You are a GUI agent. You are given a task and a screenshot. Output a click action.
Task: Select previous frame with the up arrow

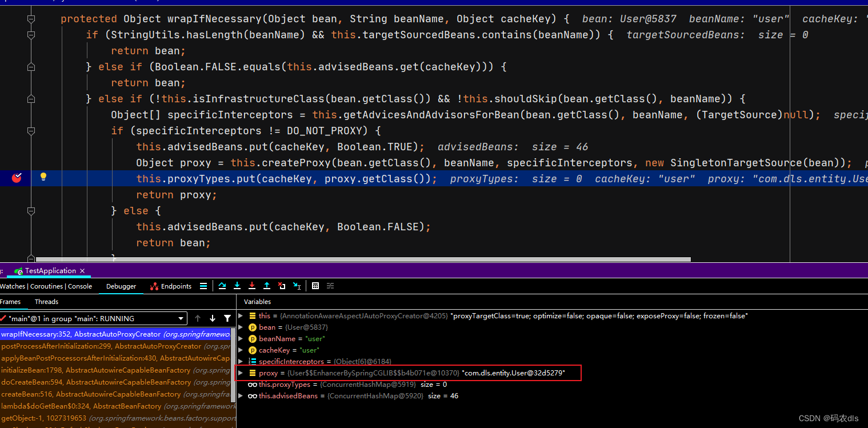pos(198,318)
